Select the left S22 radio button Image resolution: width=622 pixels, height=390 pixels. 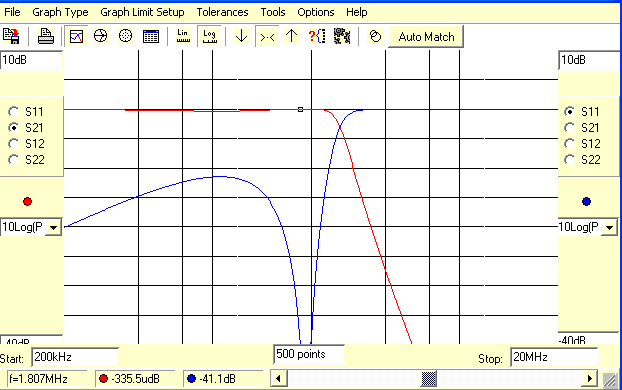(13, 160)
